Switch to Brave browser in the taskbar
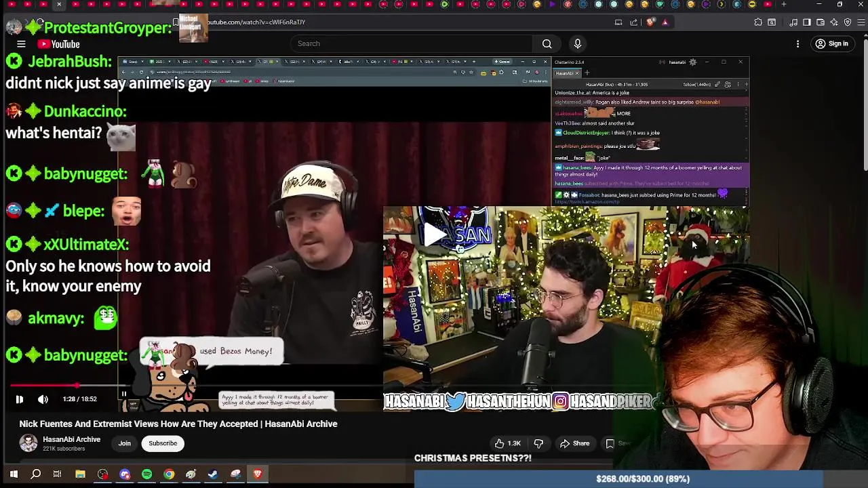868x488 pixels. point(258,474)
